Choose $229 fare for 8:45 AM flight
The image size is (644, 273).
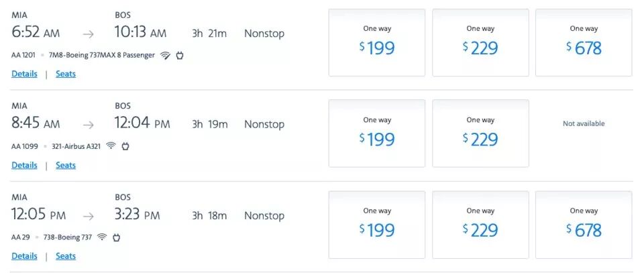(480, 133)
